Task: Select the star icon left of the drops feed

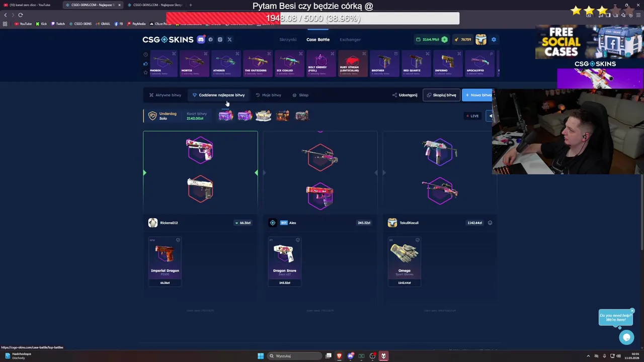Action: click(145, 72)
